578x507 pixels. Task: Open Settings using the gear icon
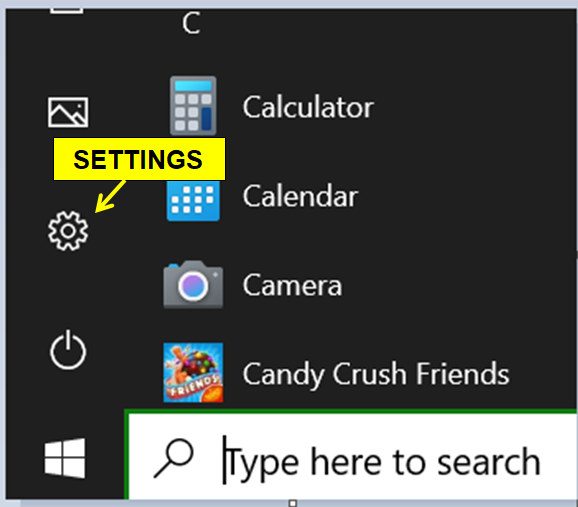(68, 231)
